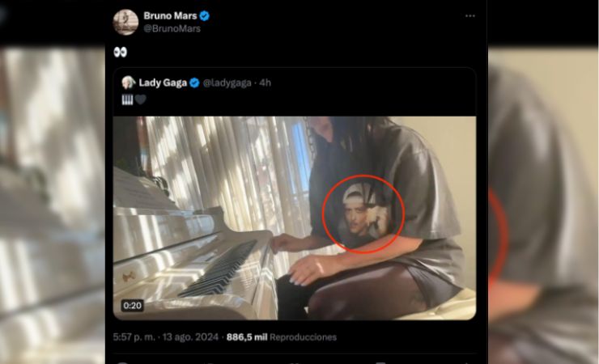
Task: Click the blue verified badge beside Bruno Mars
Action: [206, 15]
